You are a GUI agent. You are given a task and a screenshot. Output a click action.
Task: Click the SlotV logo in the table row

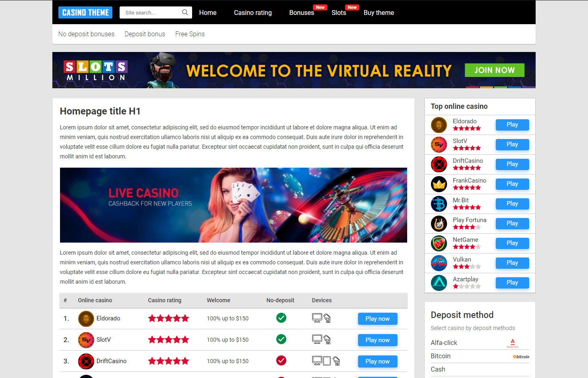point(86,340)
